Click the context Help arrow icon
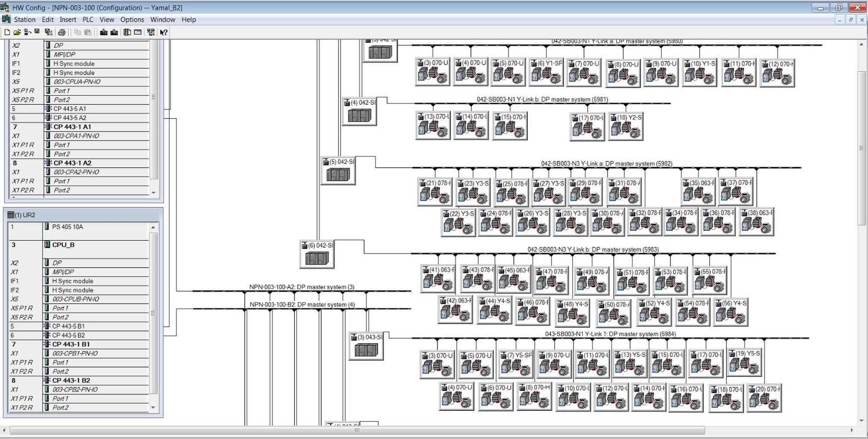The height and width of the screenshot is (439, 868). click(164, 32)
